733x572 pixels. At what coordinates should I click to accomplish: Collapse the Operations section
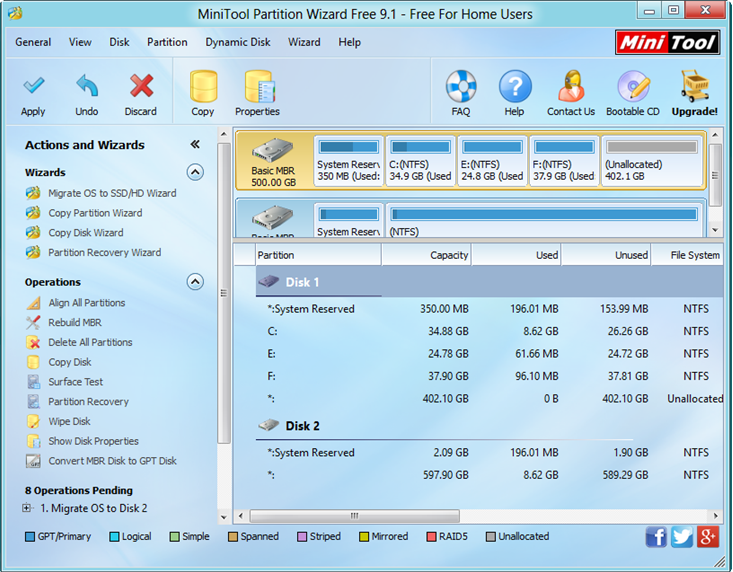click(x=195, y=282)
